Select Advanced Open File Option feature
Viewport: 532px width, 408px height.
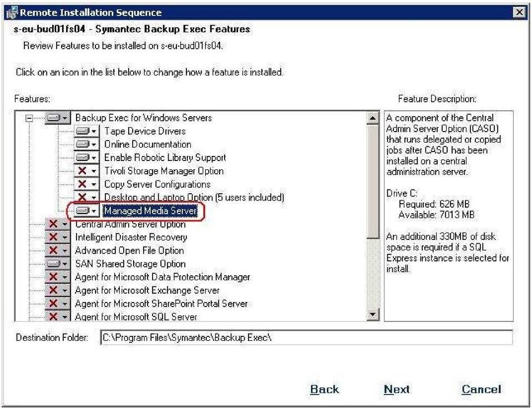[x=129, y=250]
